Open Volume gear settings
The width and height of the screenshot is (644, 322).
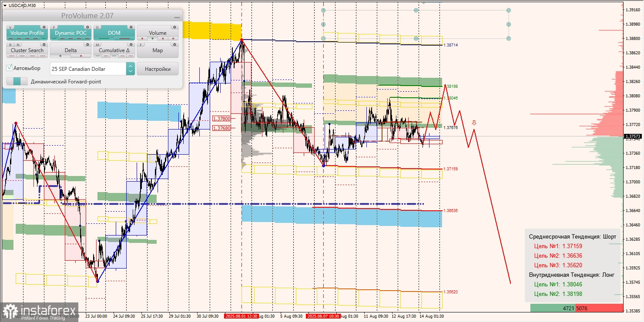(174, 27)
